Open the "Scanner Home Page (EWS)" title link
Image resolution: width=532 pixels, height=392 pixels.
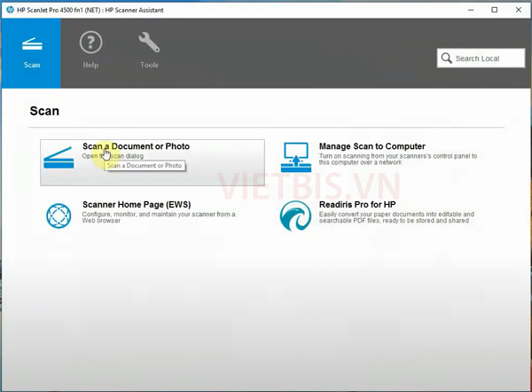136,204
